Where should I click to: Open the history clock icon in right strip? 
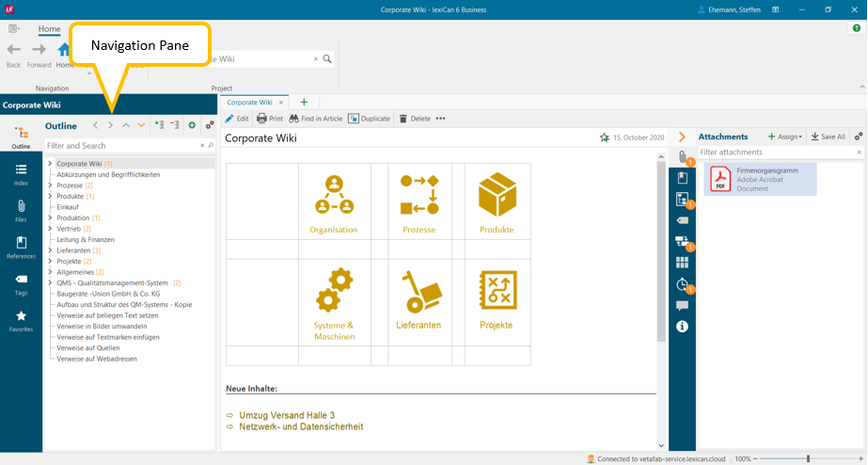(683, 284)
